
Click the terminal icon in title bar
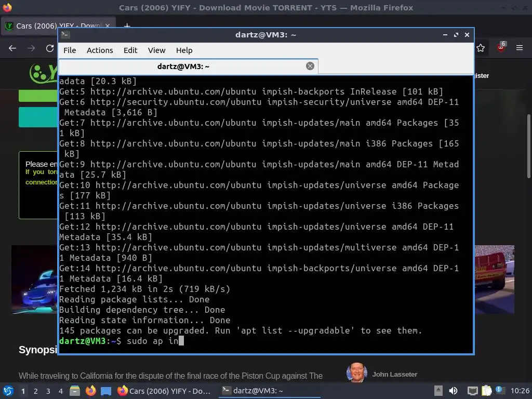coord(65,35)
